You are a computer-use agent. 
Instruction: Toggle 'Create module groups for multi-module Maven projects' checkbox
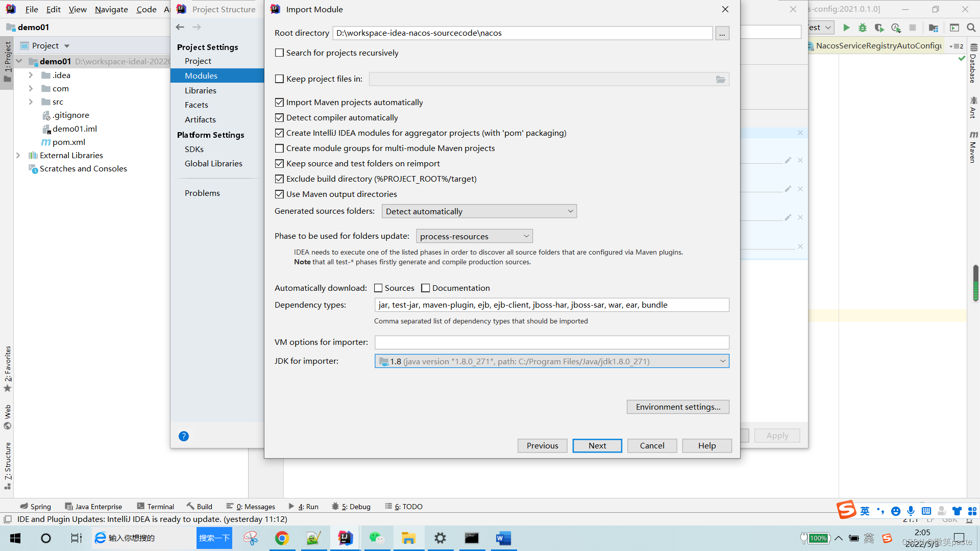click(x=279, y=148)
